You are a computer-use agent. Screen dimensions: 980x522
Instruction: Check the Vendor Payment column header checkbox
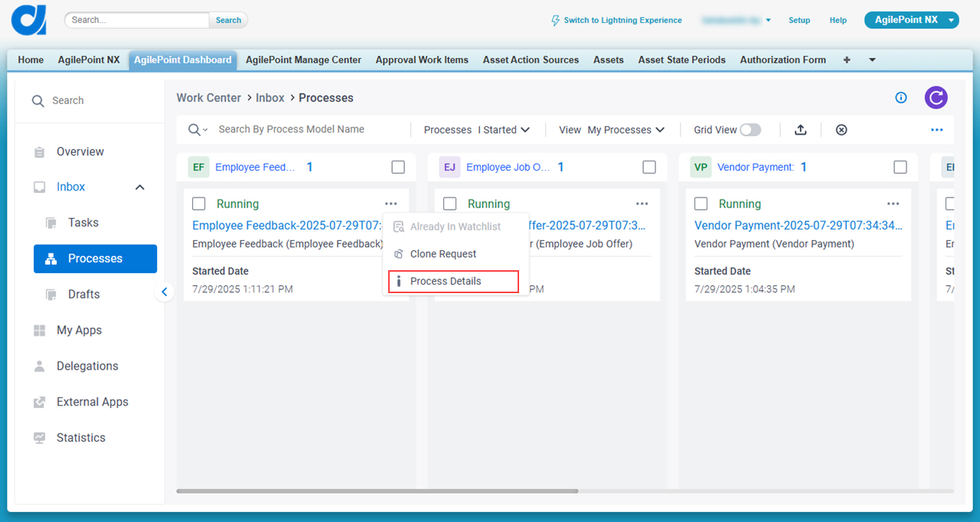[900, 167]
